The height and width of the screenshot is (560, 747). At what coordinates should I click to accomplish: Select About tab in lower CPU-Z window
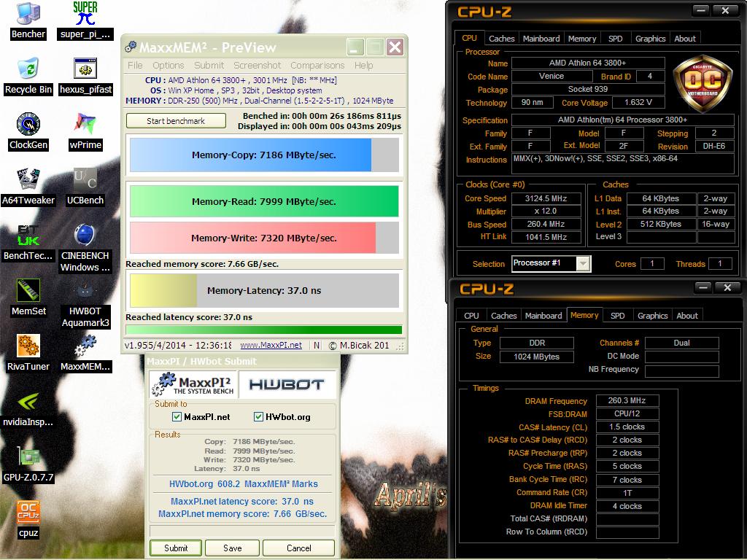tap(687, 316)
